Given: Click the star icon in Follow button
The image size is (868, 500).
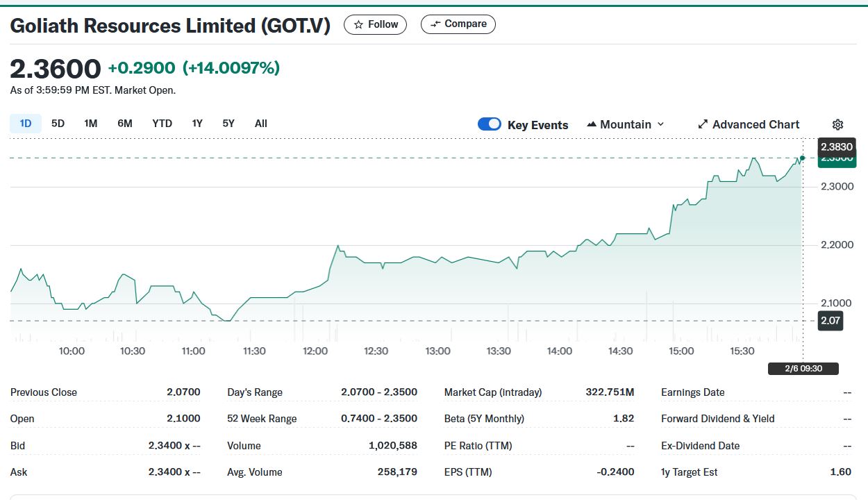Looking at the screenshot, I should [x=358, y=24].
